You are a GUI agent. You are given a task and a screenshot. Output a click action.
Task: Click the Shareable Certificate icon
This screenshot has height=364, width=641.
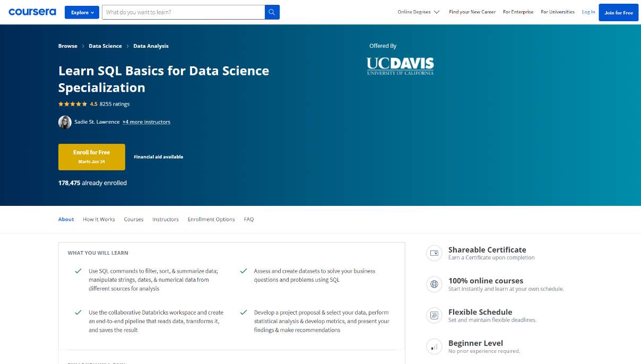click(434, 253)
